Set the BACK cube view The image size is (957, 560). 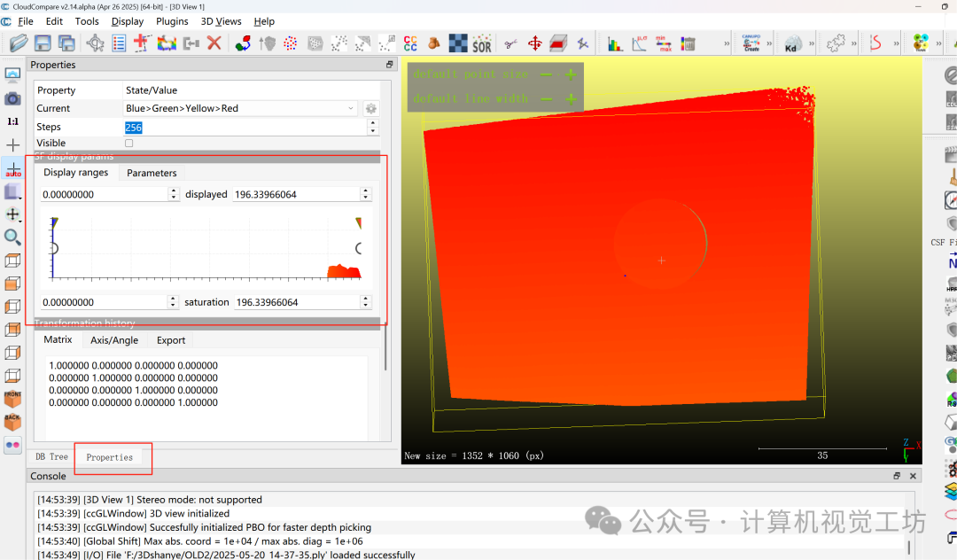click(x=12, y=422)
